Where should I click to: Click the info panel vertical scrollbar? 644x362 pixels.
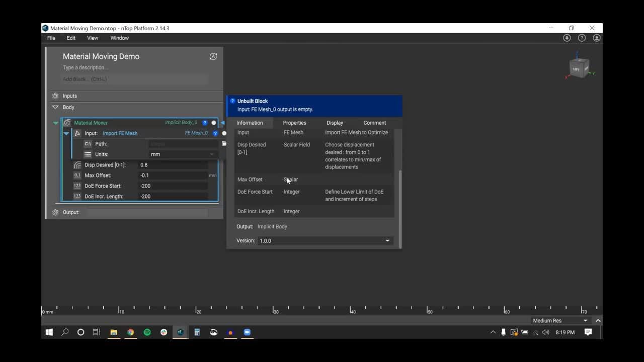point(400,209)
